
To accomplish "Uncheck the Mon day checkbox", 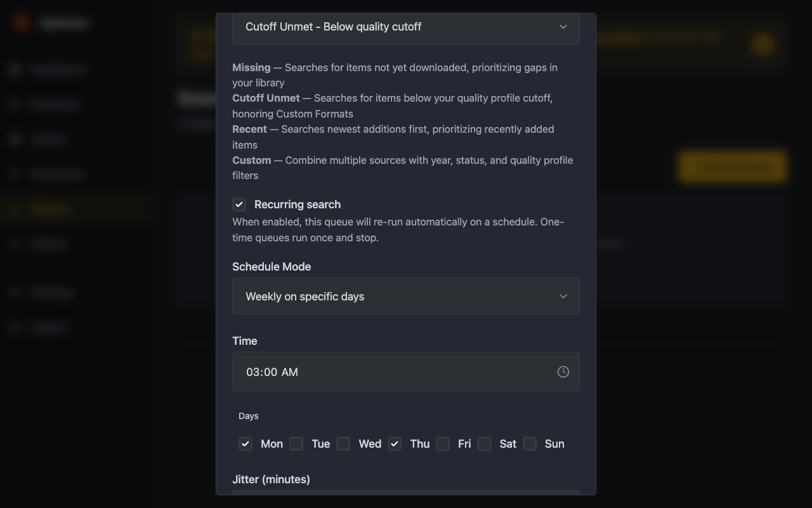I will (246, 444).
